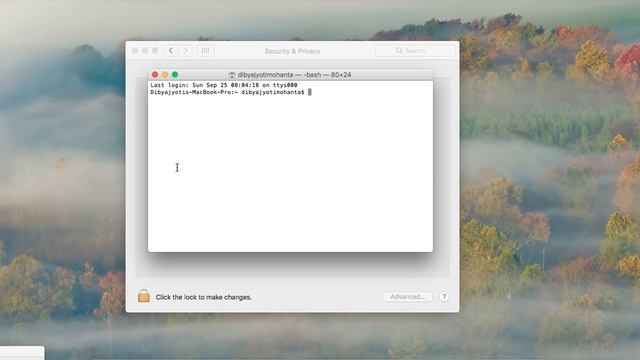Click the 'Dibyajyotis-MacBook-Pro' prompt line
The height and width of the screenshot is (360, 640).
click(x=227, y=92)
